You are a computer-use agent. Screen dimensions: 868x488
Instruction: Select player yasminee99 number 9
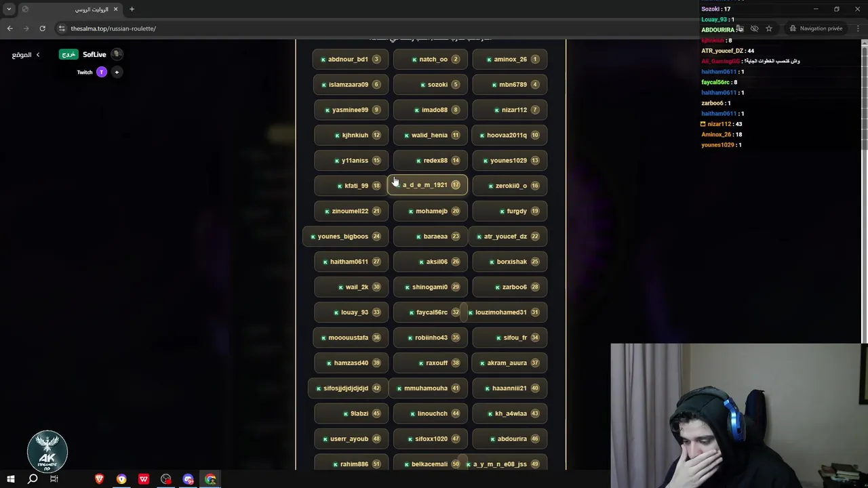click(x=351, y=110)
